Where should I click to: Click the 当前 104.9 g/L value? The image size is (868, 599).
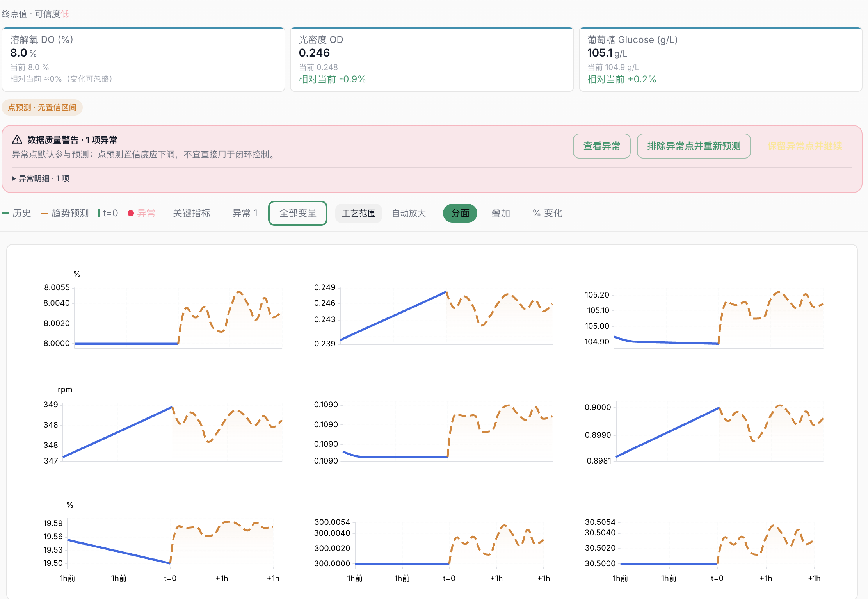[x=613, y=67]
